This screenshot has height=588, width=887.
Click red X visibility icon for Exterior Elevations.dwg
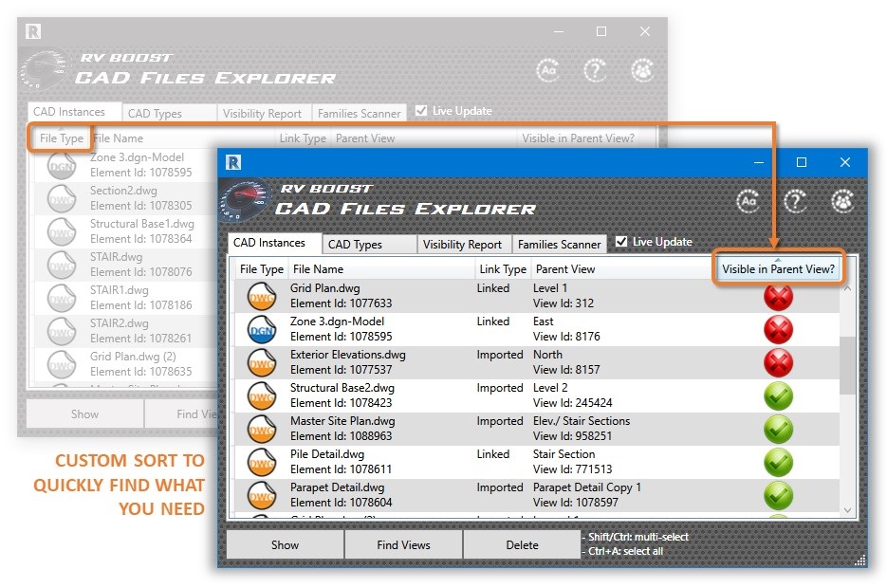point(779,363)
